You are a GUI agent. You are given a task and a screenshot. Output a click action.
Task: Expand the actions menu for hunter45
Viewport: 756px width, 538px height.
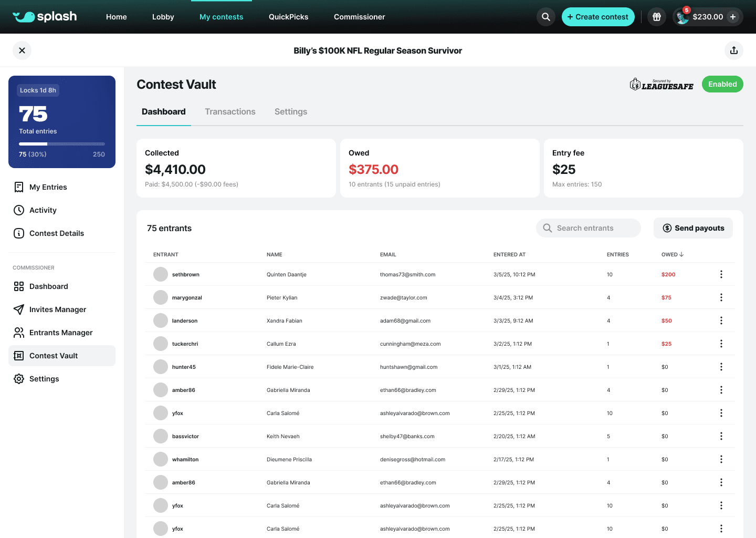coord(721,367)
